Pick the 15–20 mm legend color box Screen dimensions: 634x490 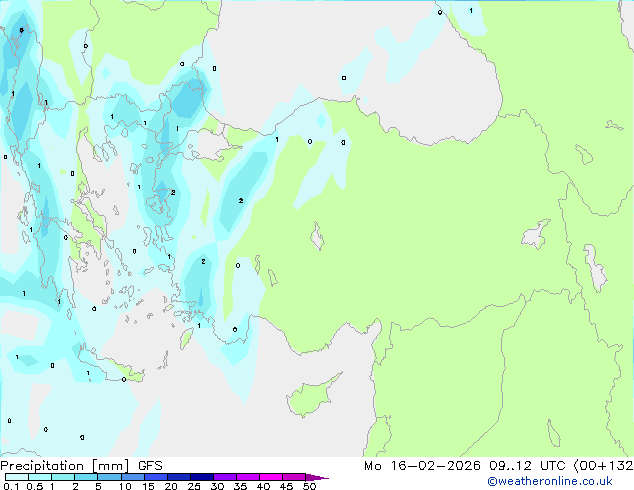coord(156,477)
